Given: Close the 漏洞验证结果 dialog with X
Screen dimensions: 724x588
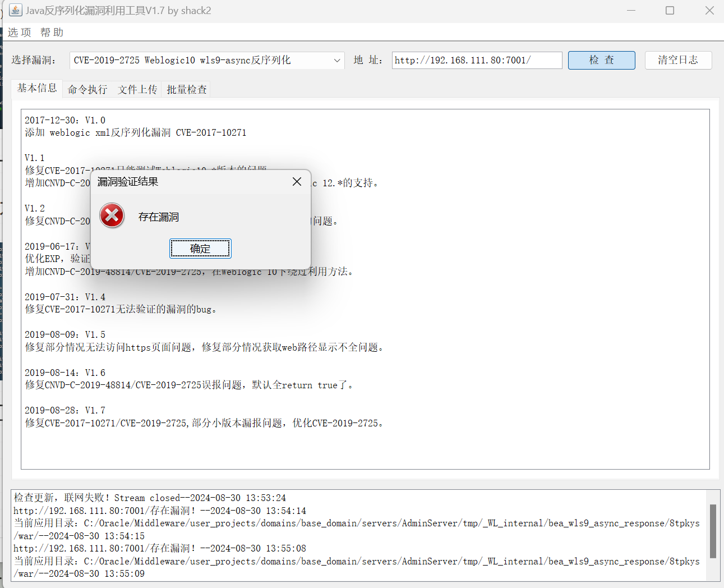Looking at the screenshot, I should tap(297, 181).
